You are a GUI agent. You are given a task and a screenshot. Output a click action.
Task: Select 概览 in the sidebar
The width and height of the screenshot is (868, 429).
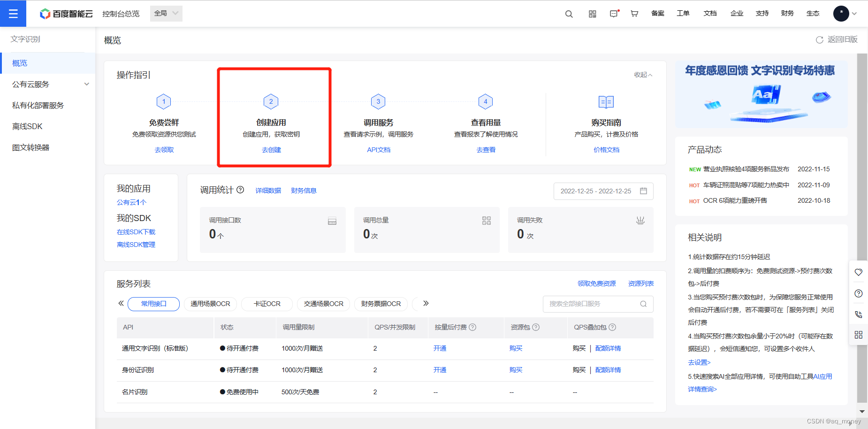tap(47, 63)
